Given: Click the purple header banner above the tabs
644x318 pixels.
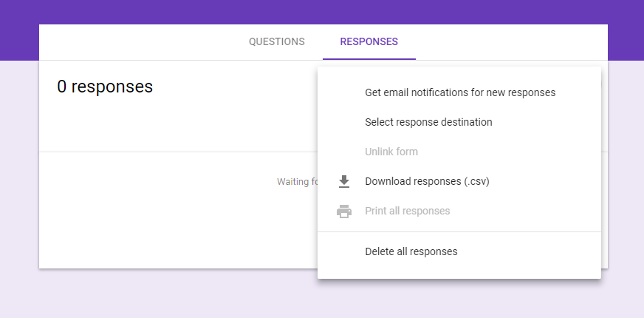Looking at the screenshot, I should tap(321, 12).
